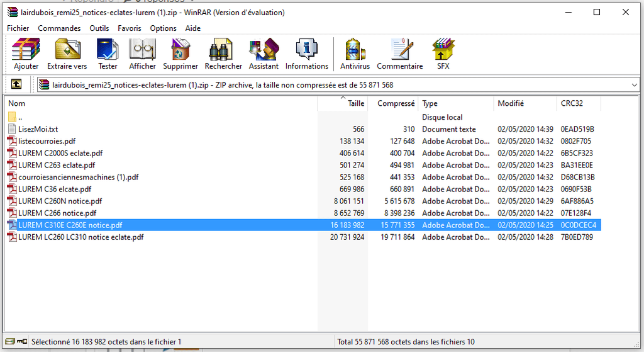Sort by the CRC32 column header
The height and width of the screenshot is (352, 644).
point(579,103)
